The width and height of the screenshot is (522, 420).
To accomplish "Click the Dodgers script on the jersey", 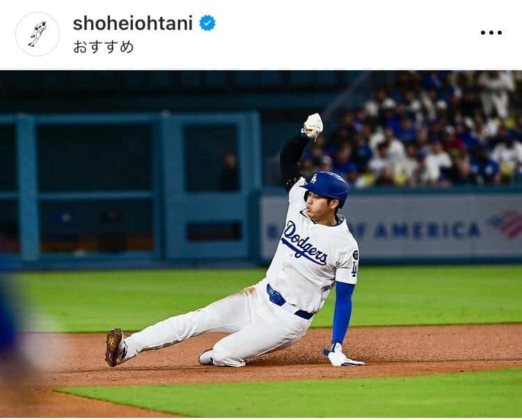I will (x=304, y=244).
